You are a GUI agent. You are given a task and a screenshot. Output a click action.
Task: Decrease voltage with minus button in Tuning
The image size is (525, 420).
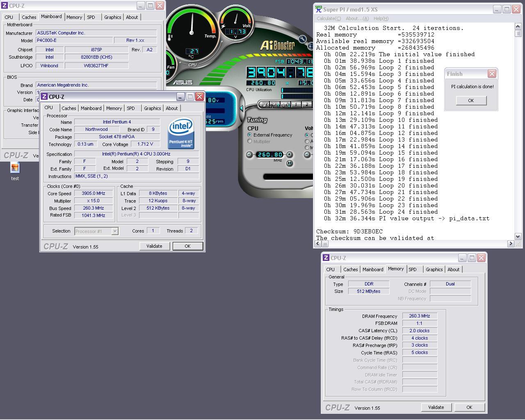tap(307, 155)
